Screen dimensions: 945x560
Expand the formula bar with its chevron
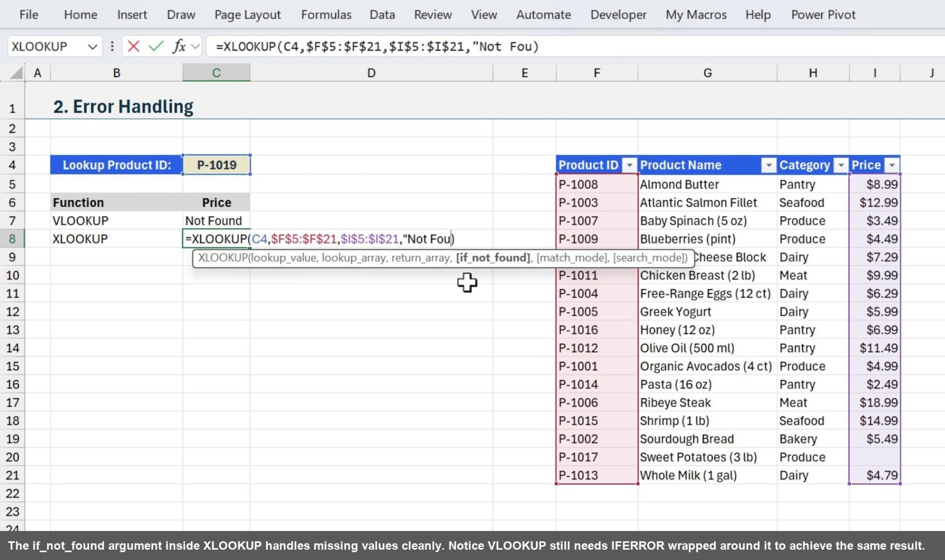coord(194,46)
